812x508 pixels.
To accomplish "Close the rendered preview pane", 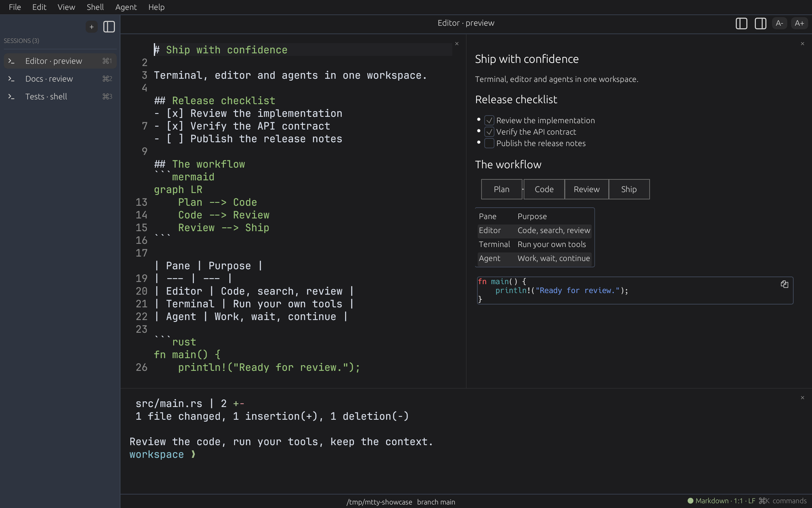I will coord(802,44).
